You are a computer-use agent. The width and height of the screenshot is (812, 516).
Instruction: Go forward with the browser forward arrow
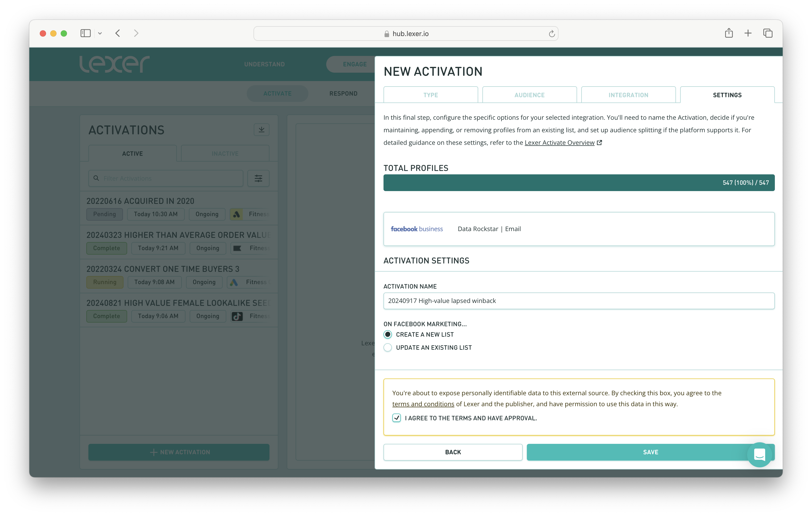point(136,33)
